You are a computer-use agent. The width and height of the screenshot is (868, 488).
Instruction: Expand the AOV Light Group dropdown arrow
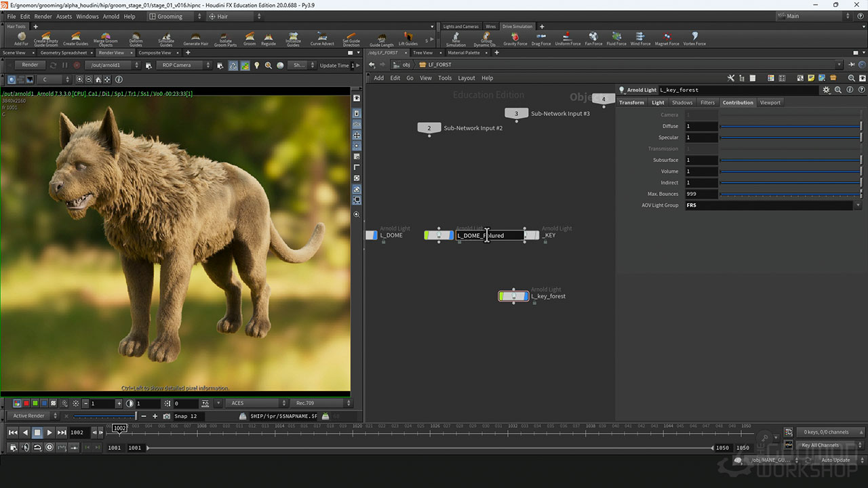click(x=858, y=205)
